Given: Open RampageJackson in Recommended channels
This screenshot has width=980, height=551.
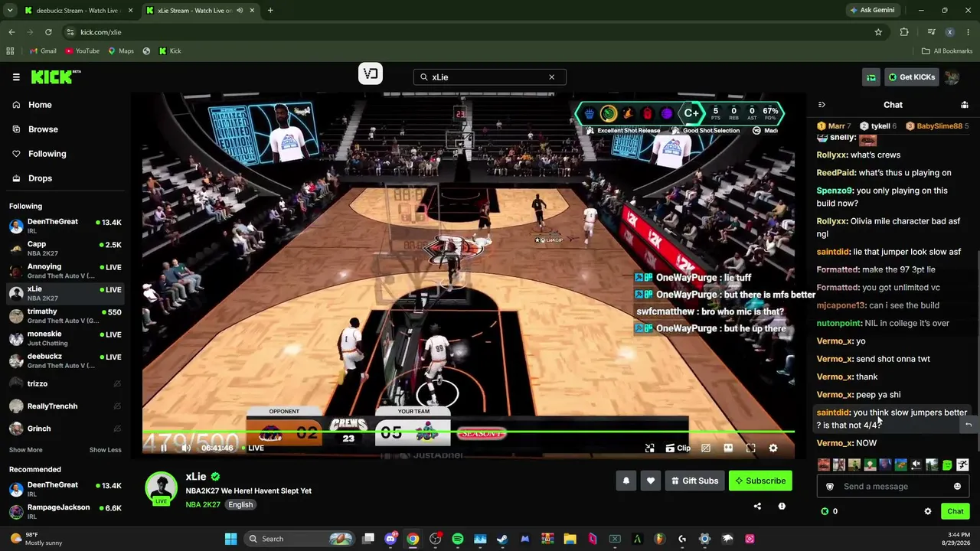Looking at the screenshot, I should point(65,511).
